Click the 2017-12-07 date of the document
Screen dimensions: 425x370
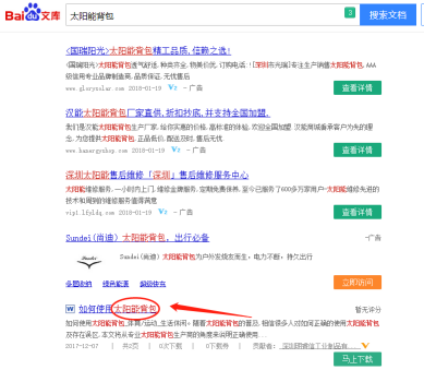(x=82, y=346)
